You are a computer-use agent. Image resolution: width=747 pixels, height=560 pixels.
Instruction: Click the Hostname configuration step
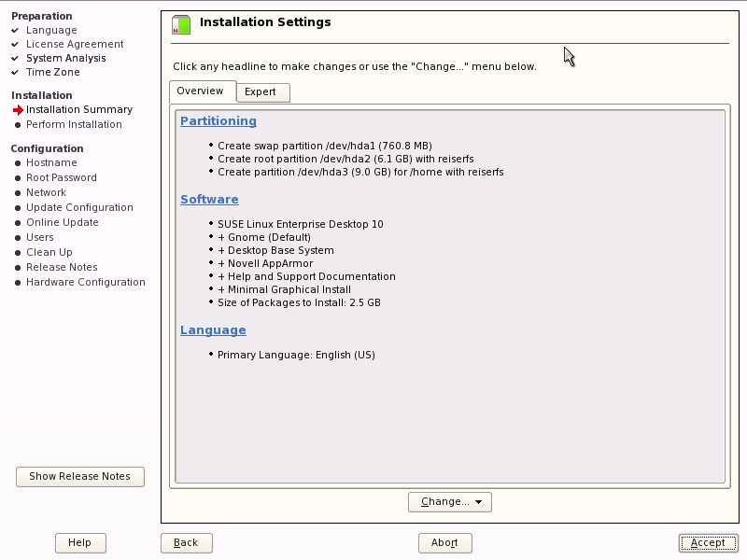51,162
